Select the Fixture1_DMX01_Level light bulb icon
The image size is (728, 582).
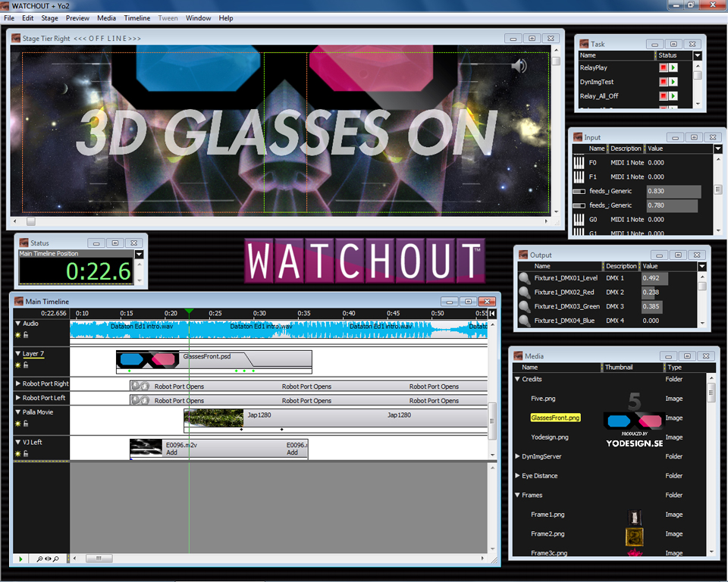524,279
